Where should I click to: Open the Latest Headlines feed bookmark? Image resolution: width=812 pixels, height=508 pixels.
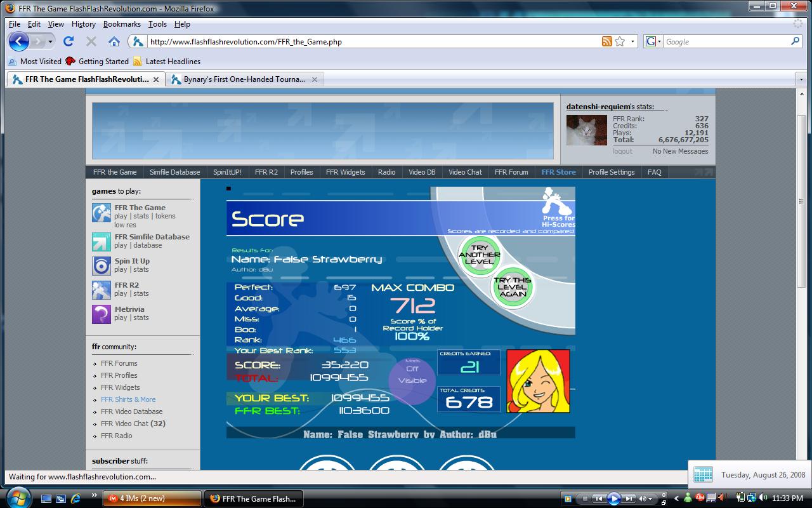pyautogui.click(x=167, y=62)
